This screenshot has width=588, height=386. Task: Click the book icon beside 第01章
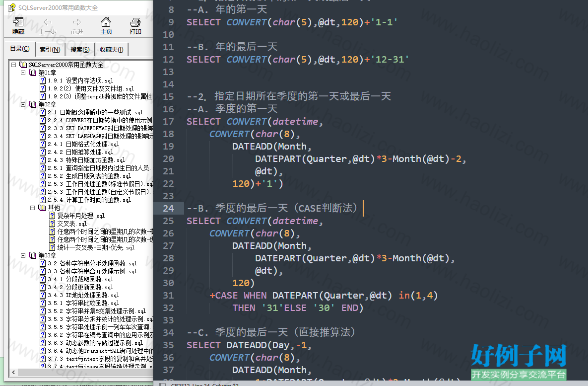coord(33,73)
